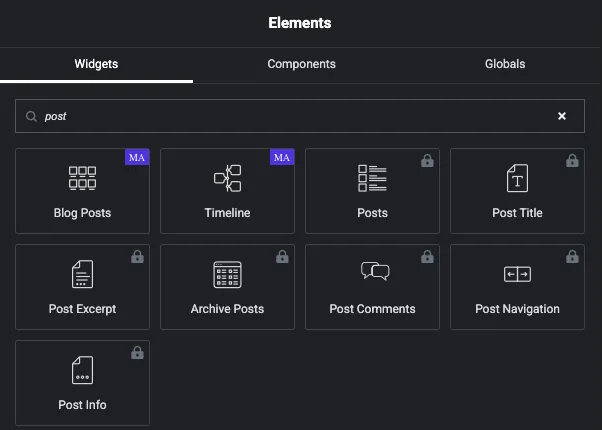Switch to the Widgets tab

pyautogui.click(x=96, y=64)
